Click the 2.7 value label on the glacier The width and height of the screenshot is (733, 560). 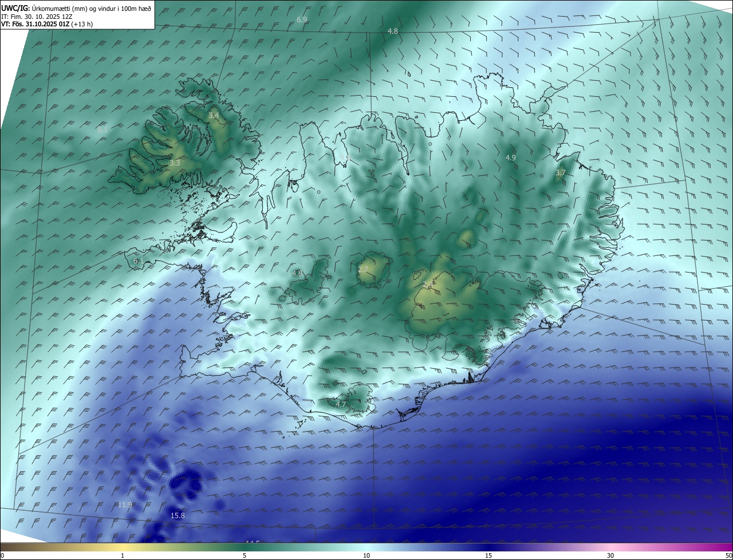tap(363, 270)
